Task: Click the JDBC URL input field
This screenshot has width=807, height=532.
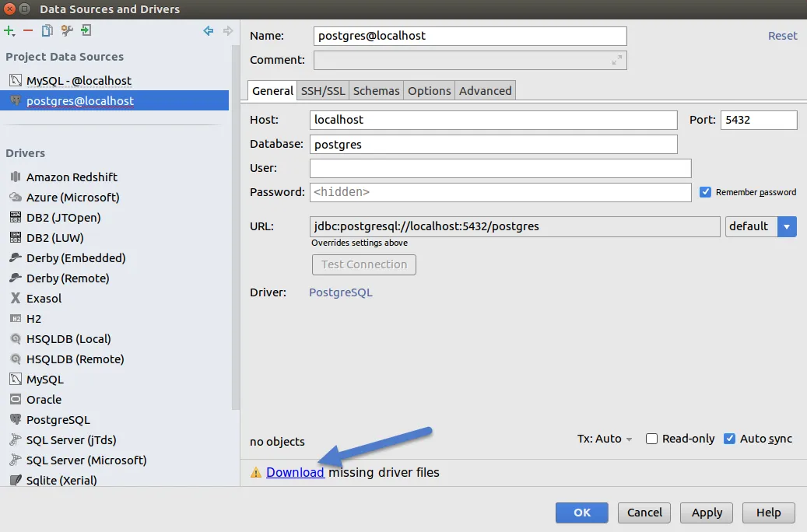Action: [x=514, y=226]
